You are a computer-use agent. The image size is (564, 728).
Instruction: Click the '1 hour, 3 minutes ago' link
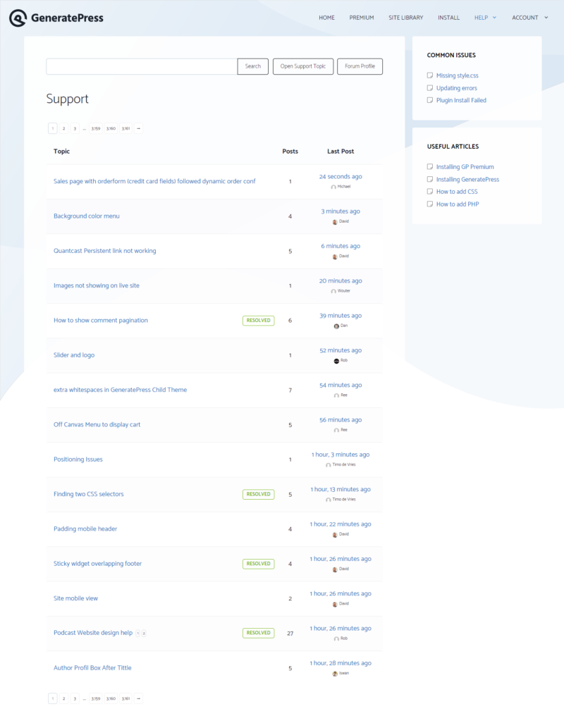click(341, 455)
